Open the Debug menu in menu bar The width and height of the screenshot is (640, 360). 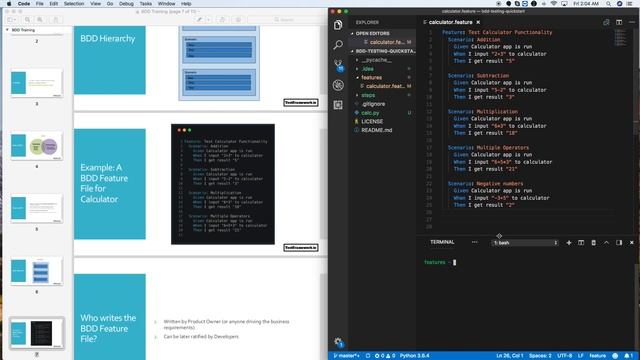tap(126, 3)
